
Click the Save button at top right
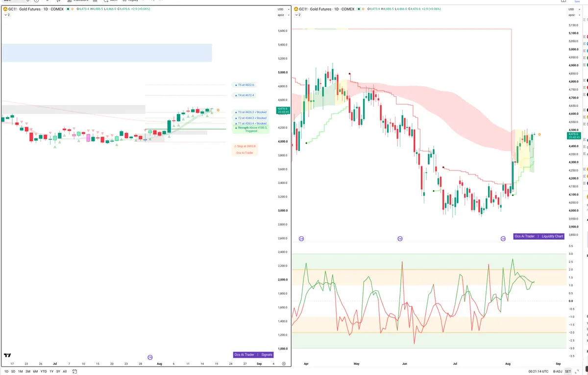click(577, 1)
